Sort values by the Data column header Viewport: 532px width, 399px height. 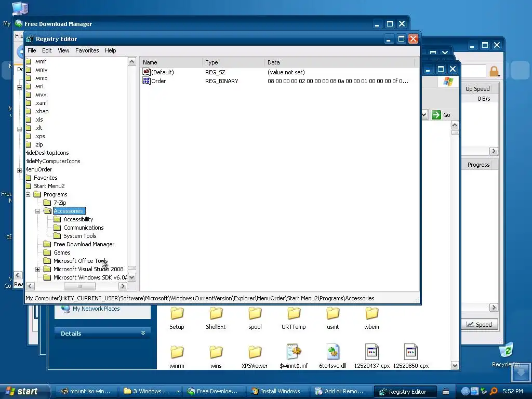[x=339, y=62]
